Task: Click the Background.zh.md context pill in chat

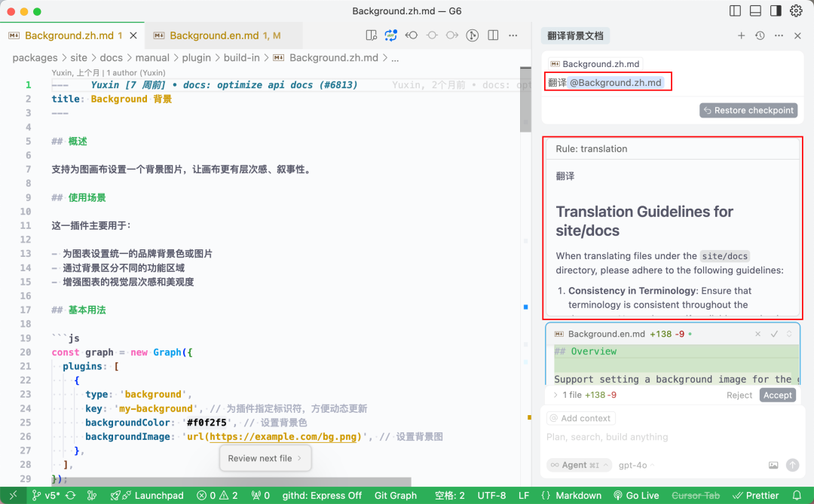Action: (595, 64)
